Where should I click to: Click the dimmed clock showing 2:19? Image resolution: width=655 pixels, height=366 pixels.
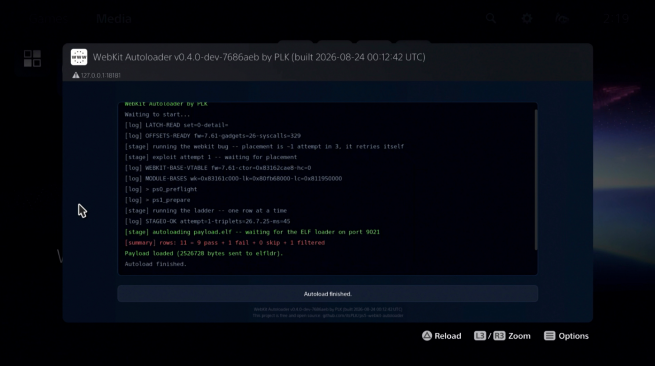[616, 19]
